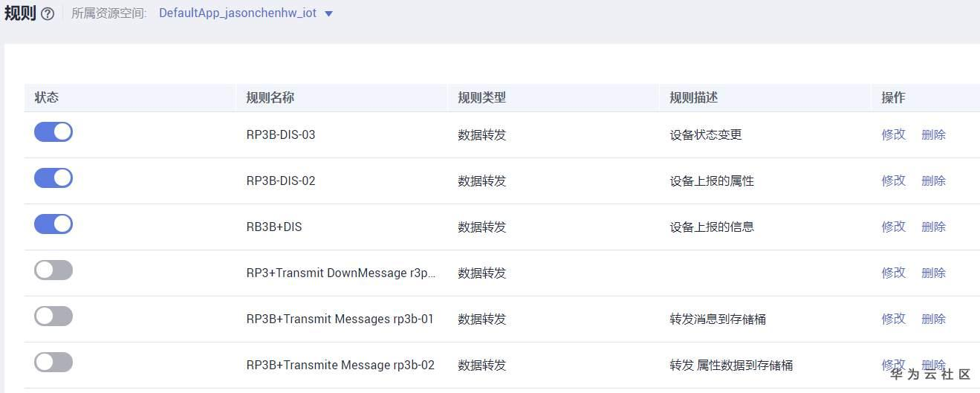This screenshot has height=393, width=980.
Task: Open the 所属资源空间 dropdown arrow
Action: point(329,14)
